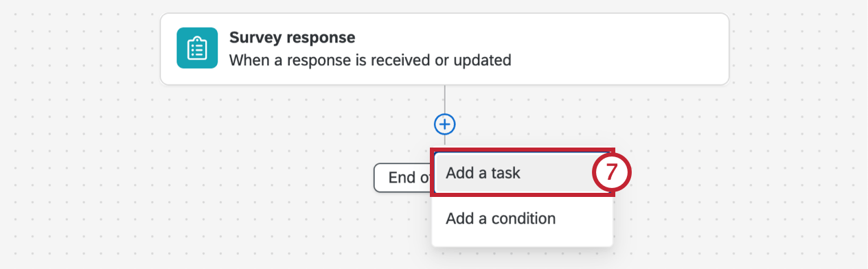
Task: Click the Survey response title text
Action: coord(292,37)
